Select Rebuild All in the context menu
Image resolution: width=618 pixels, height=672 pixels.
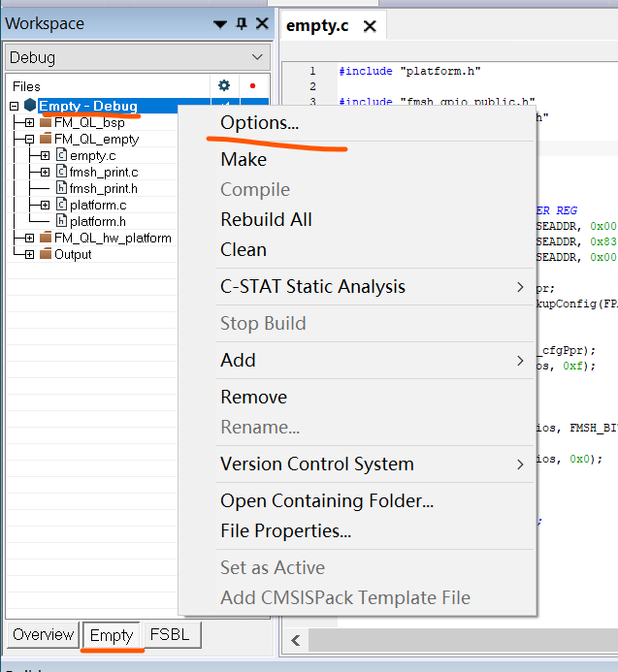266,219
